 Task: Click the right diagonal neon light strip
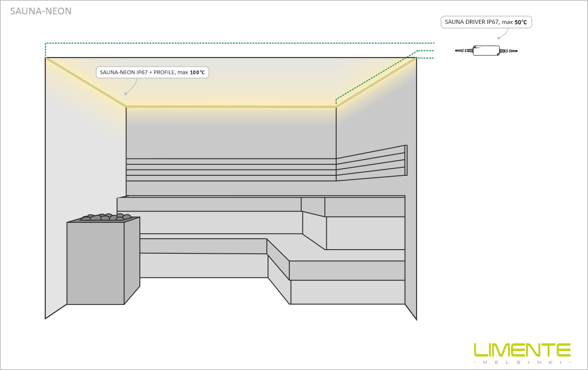376,82
